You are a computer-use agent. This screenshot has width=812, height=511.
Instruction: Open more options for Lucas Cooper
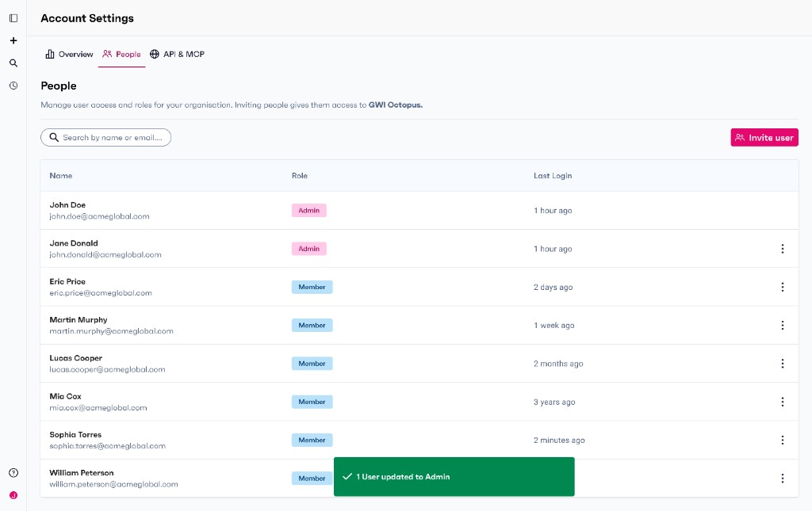(783, 364)
